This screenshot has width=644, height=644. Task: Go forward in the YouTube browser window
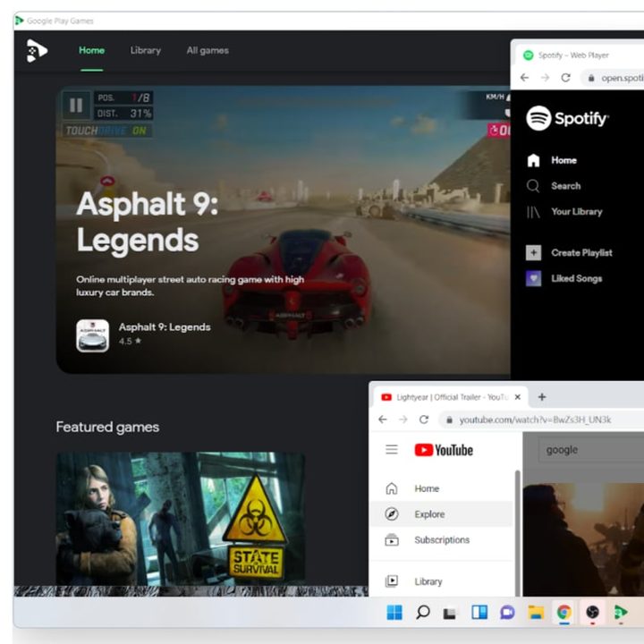(x=403, y=419)
